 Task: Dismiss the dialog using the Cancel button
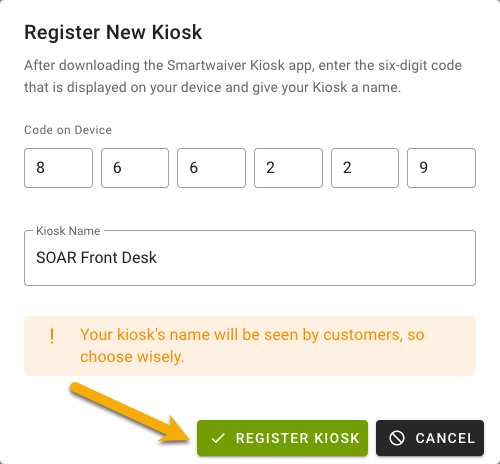(x=430, y=438)
